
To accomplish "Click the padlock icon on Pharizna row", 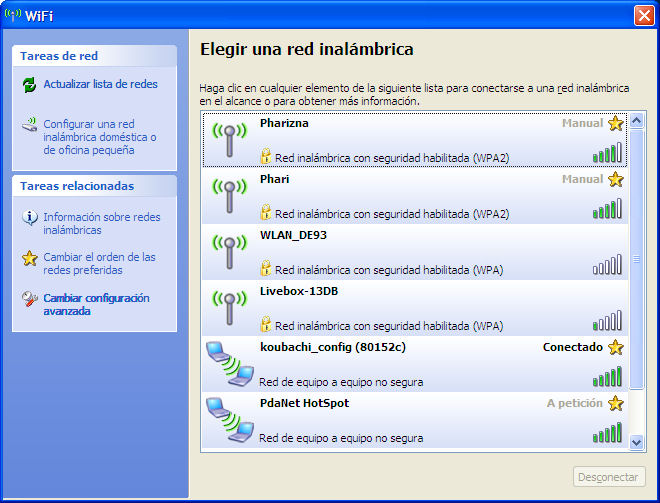I will (x=265, y=156).
